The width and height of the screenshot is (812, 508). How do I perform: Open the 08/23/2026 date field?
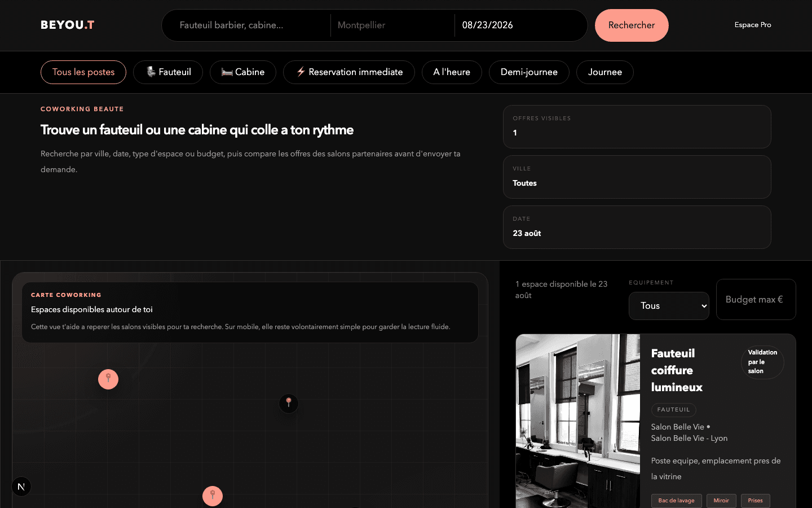(x=516, y=25)
